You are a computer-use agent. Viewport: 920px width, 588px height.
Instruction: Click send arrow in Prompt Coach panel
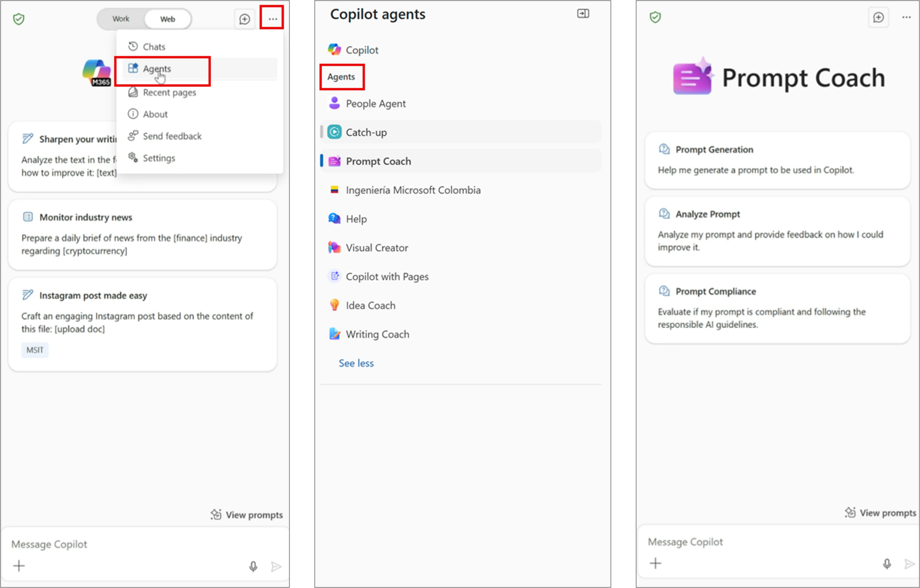click(x=910, y=564)
